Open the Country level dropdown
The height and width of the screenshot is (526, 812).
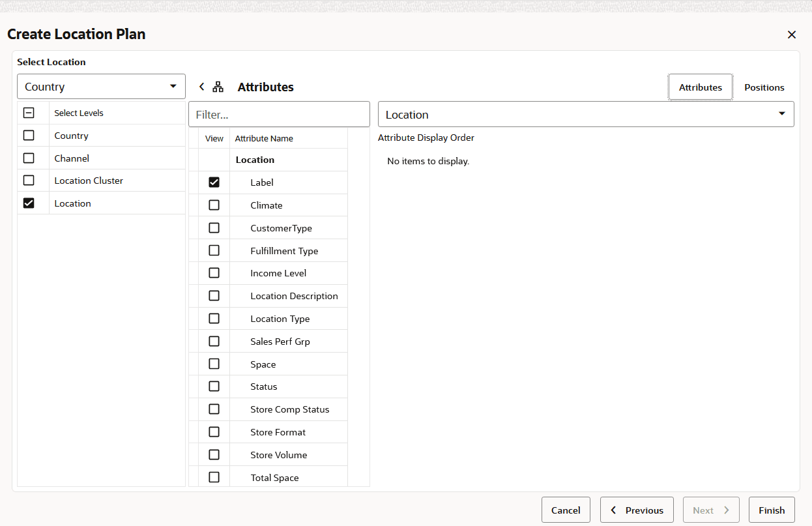click(101, 86)
